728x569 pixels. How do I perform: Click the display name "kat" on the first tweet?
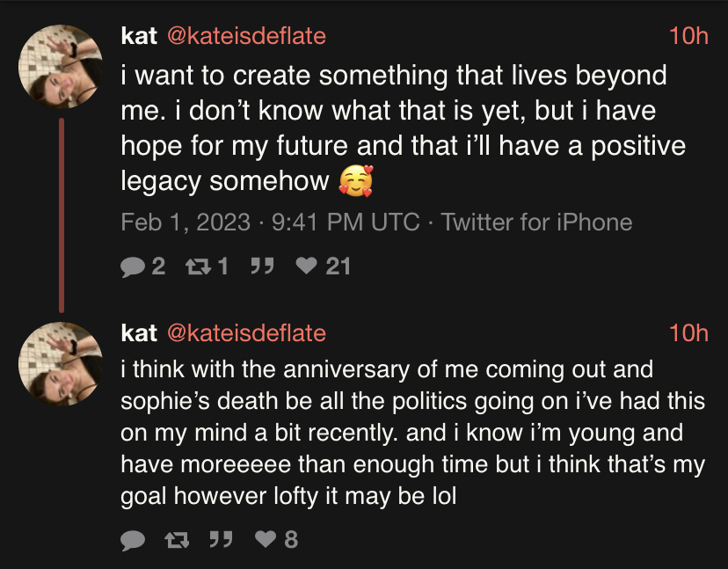click(x=138, y=35)
